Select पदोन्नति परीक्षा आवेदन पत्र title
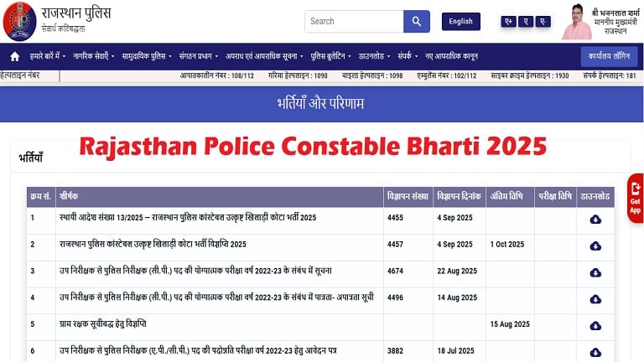 [x=198, y=350]
